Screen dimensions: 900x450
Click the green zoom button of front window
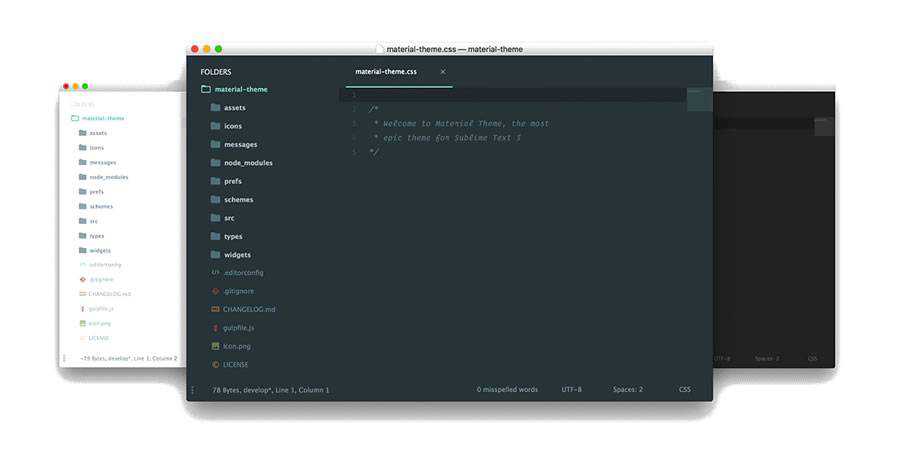pyautogui.click(x=219, y=49)
